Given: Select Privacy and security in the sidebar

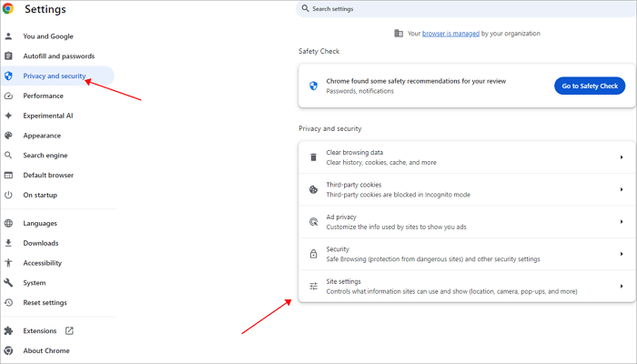Looking at the screenshot, I should click(55, 76).
